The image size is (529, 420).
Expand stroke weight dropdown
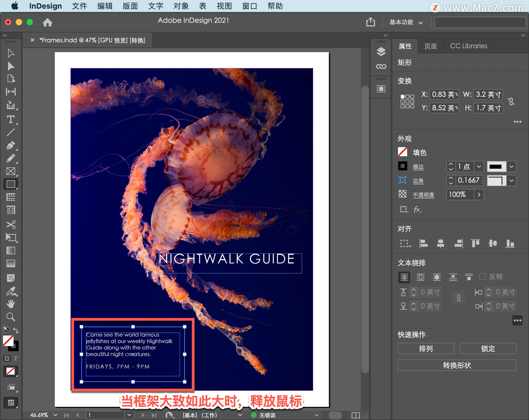(479, 167)
